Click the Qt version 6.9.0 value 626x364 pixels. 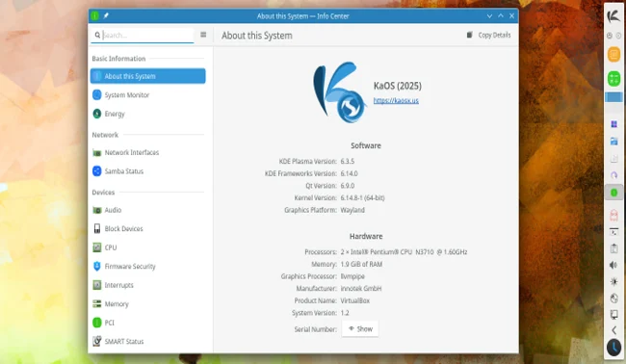(x=348, y=186)
